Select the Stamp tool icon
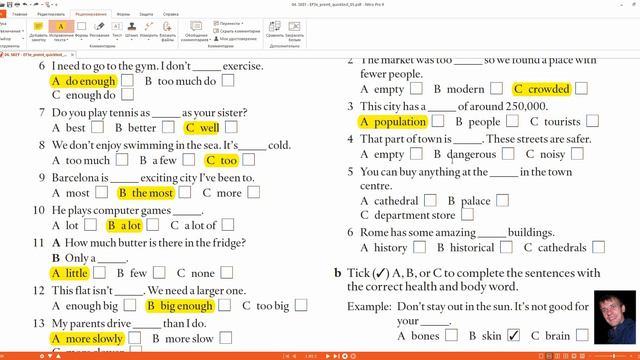Screen dimensions: 640x360 point(132,27)
